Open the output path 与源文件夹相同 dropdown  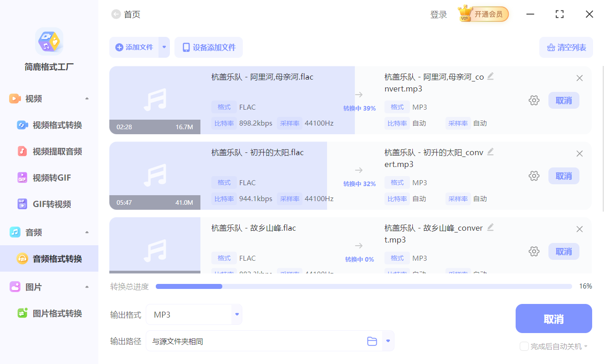tap(388, 340)
